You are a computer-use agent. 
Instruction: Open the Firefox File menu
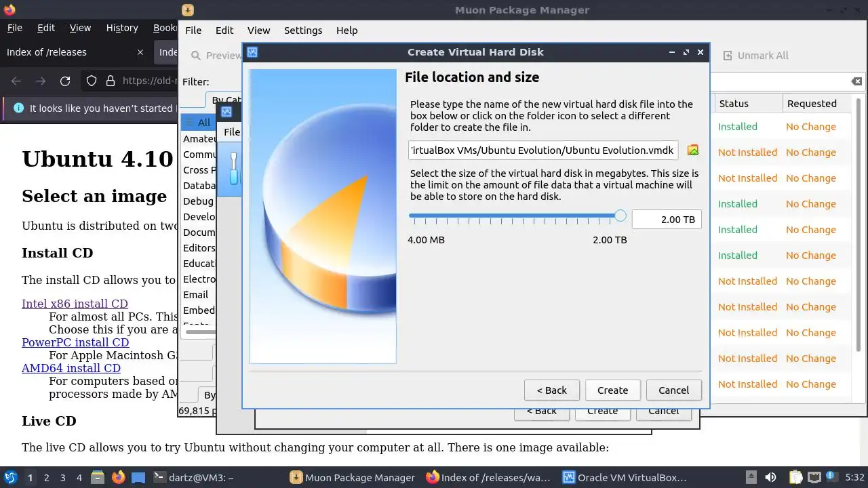pyautogui.click(x=14, y=28)
